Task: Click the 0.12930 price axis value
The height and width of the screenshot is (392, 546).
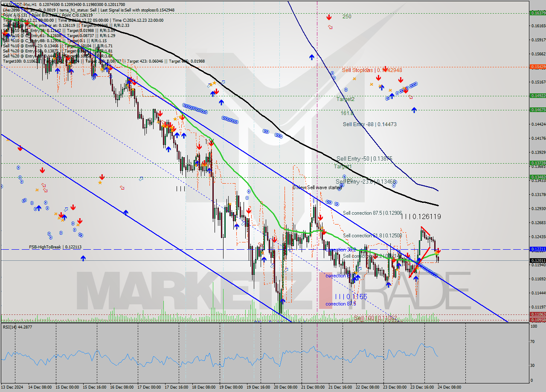Action: (x=538, y=208)
